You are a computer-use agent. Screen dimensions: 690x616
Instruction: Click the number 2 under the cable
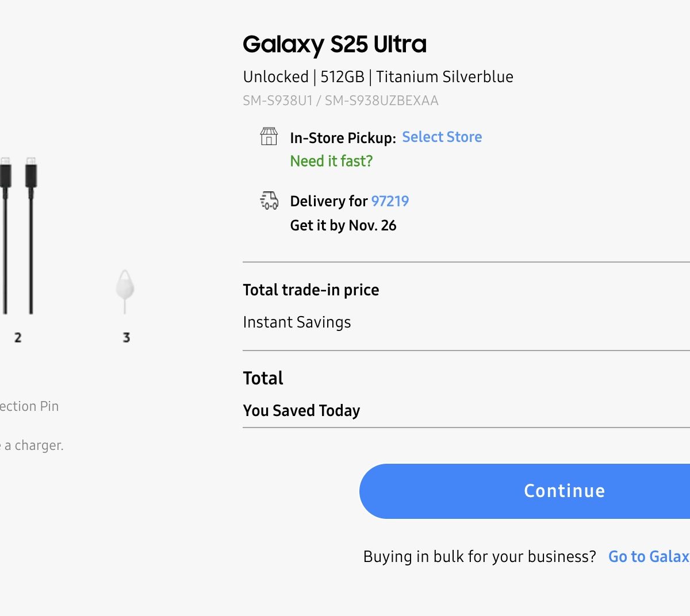pyautogui.click(x=18, y=337)
